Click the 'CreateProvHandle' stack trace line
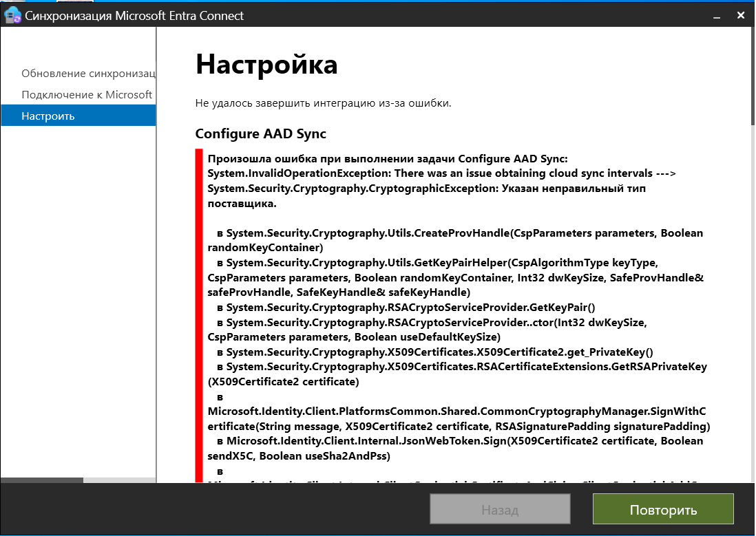756x536 pixels. (460, 233)
